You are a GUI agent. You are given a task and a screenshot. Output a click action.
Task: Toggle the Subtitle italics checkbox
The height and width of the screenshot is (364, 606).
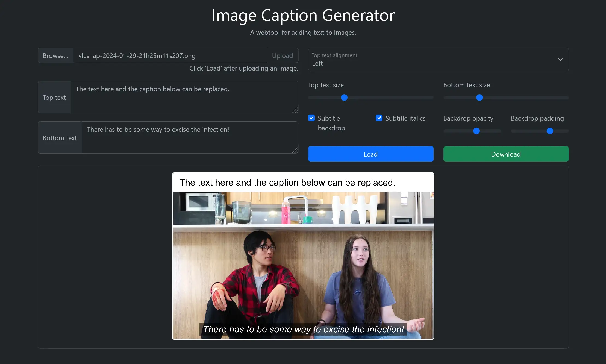[x=379, y=118]
